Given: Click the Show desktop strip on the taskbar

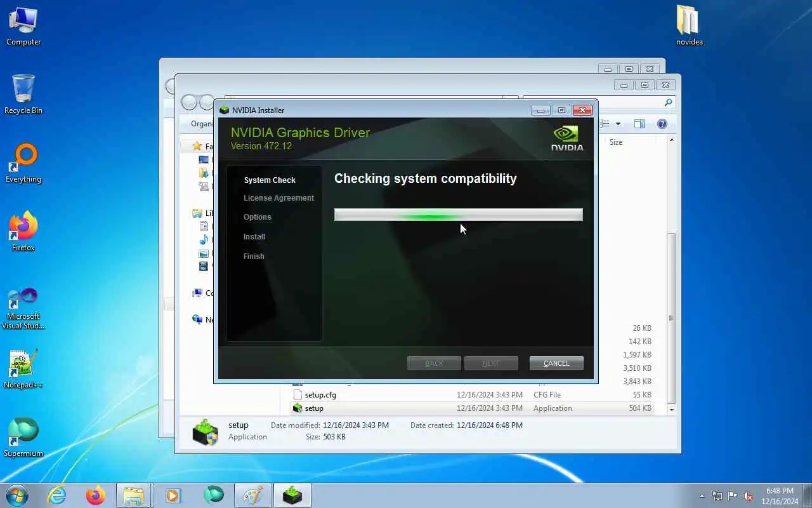Looking at the screenshot, I should [808, 496].
